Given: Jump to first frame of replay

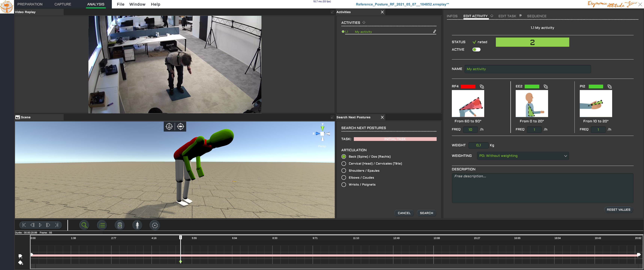Looking at the screenshot, I should click(x=24, y=225).
